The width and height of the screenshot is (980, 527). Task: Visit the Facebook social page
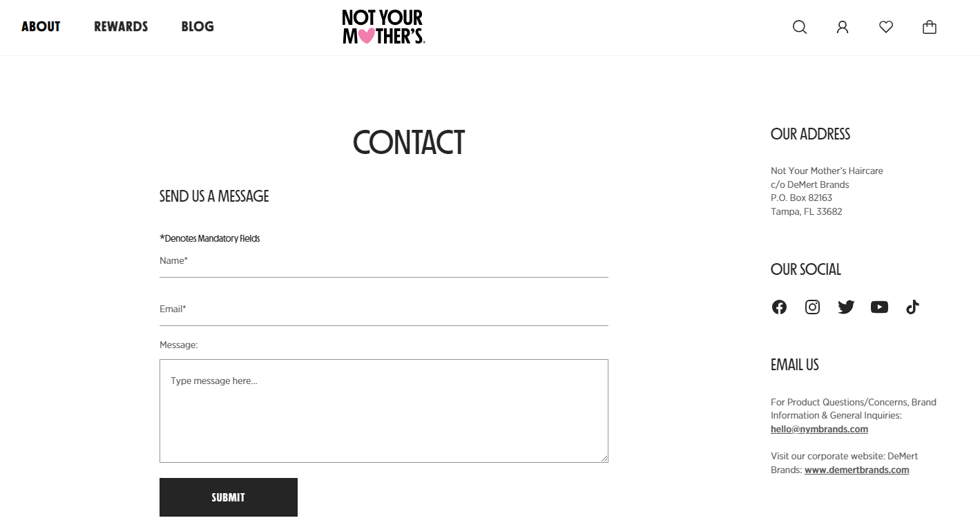(x=779, y=307)
